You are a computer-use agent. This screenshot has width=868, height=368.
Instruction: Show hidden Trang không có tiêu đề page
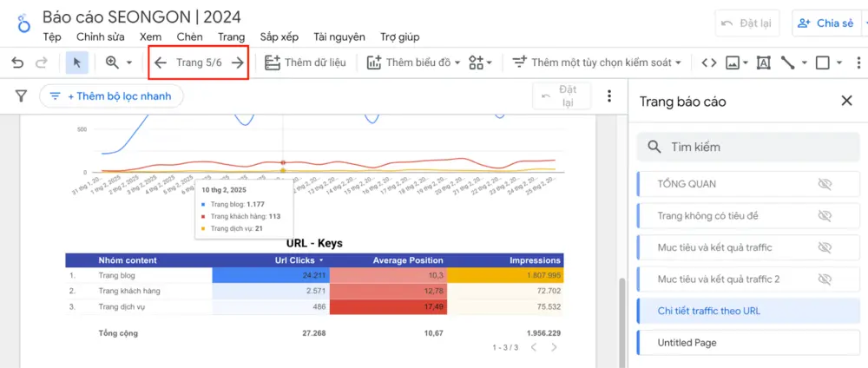tap(825, 216)
